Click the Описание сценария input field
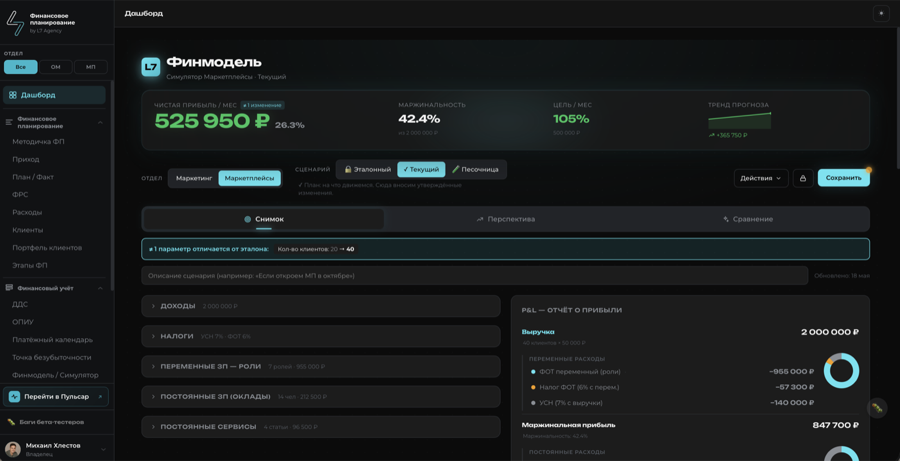This screenshot has width=900, height=461. click(475, 276)
